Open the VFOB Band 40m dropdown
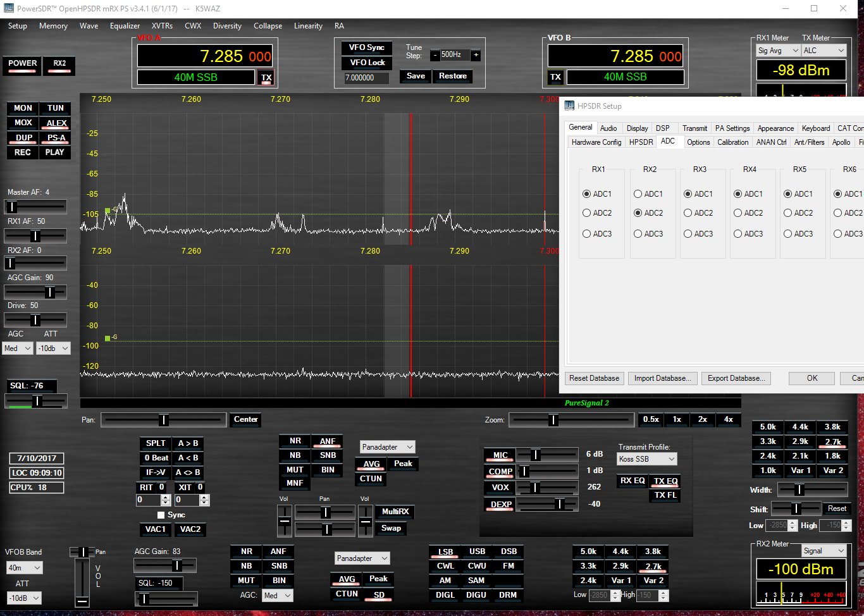864x616 pixels. [x=25, y=568]
